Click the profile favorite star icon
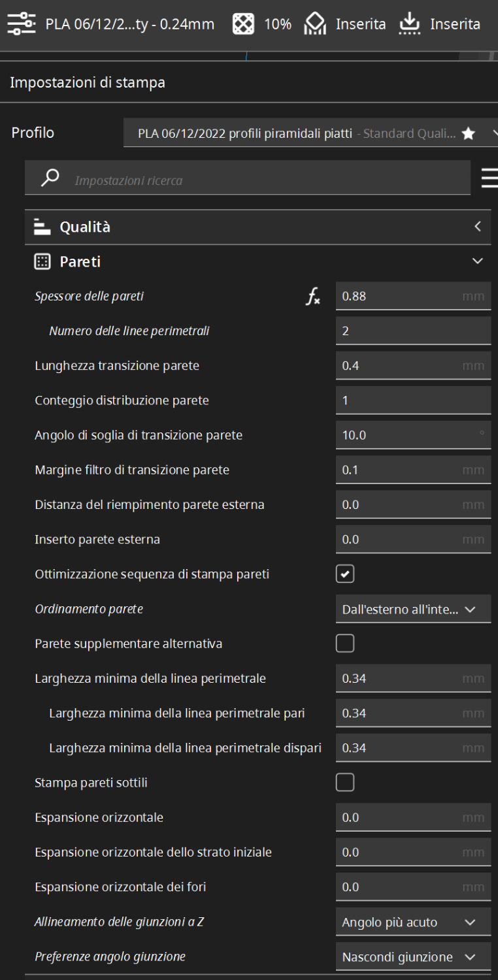Screen dimensions: 498x980 coord(468,134)
